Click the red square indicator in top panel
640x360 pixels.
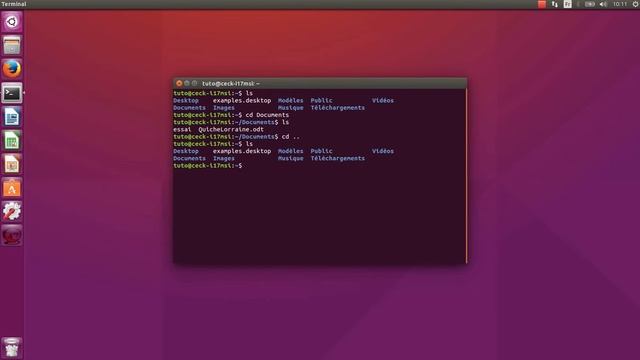pyautogui.click(x=542, y=4)
